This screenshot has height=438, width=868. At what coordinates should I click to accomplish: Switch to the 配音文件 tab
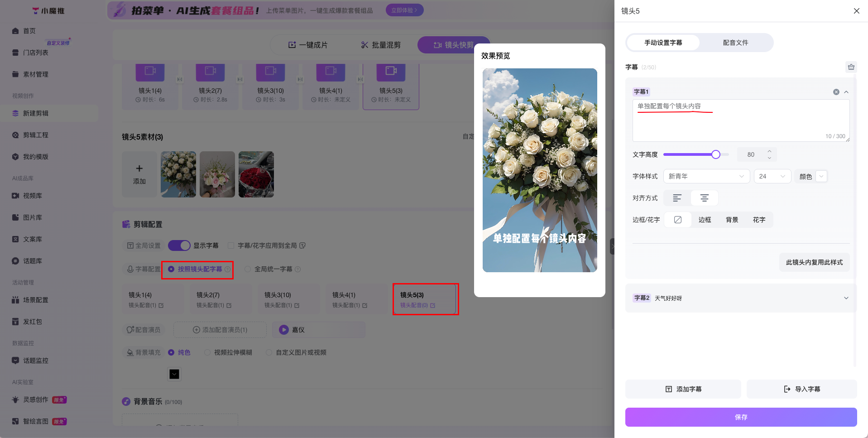click(735, 42)
